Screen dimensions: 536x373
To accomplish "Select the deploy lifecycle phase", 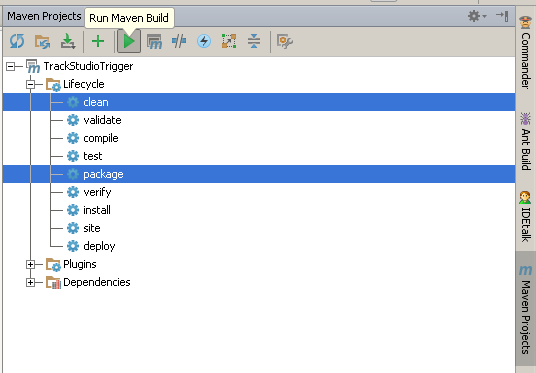I will tap(99, 246).
